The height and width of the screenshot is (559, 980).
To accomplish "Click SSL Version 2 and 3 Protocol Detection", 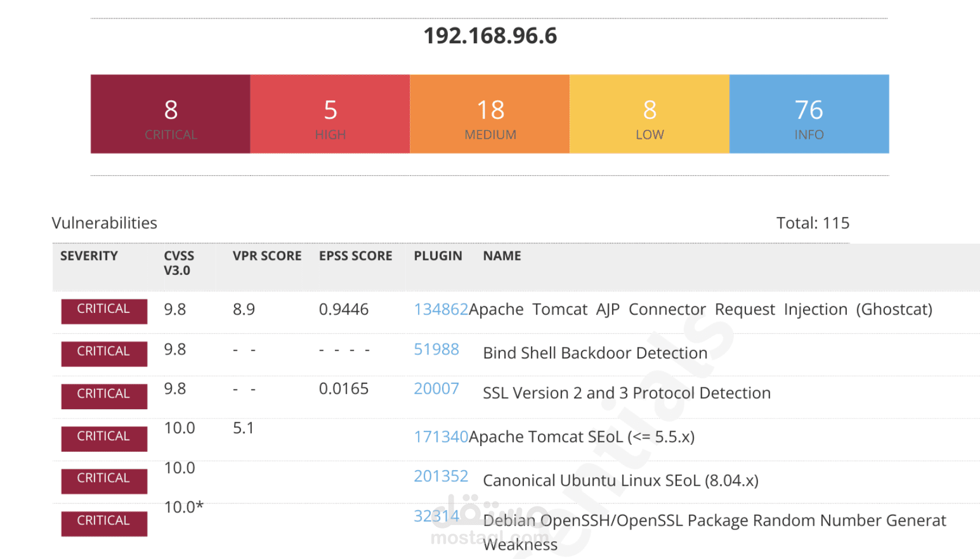I will 627,393.
